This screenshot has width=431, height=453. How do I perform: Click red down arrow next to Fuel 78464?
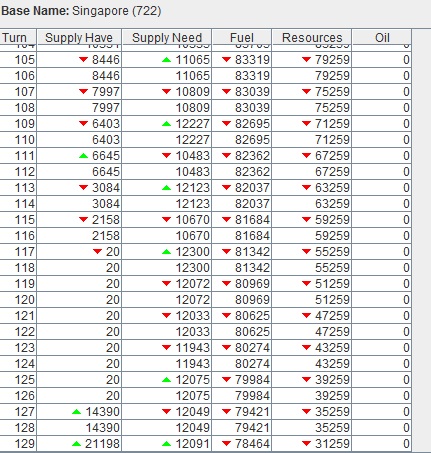coord(226,443)
